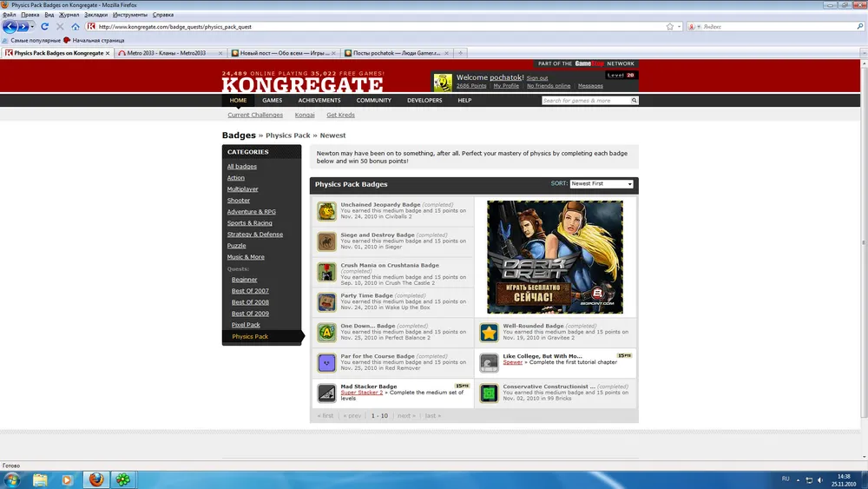Click the Mad Stacker badge icon

tap(326, 393)
